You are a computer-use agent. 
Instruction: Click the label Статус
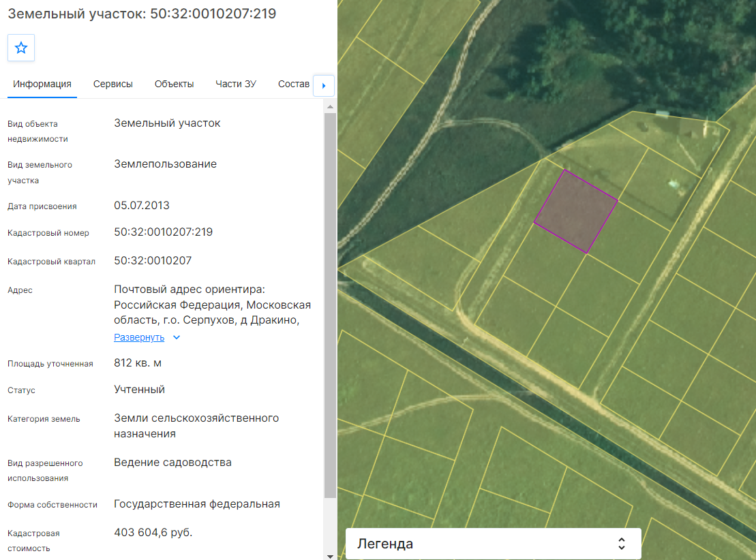(x=21, y=390)
